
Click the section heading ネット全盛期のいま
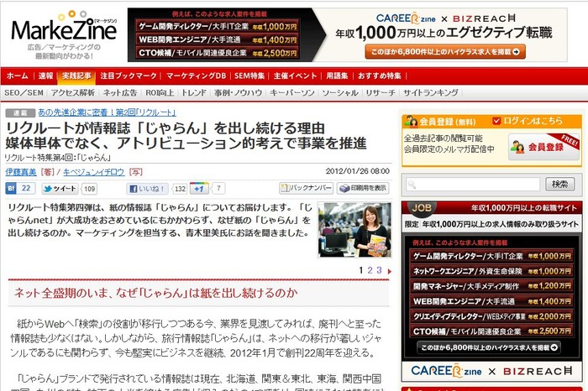(x=155, y=293)
